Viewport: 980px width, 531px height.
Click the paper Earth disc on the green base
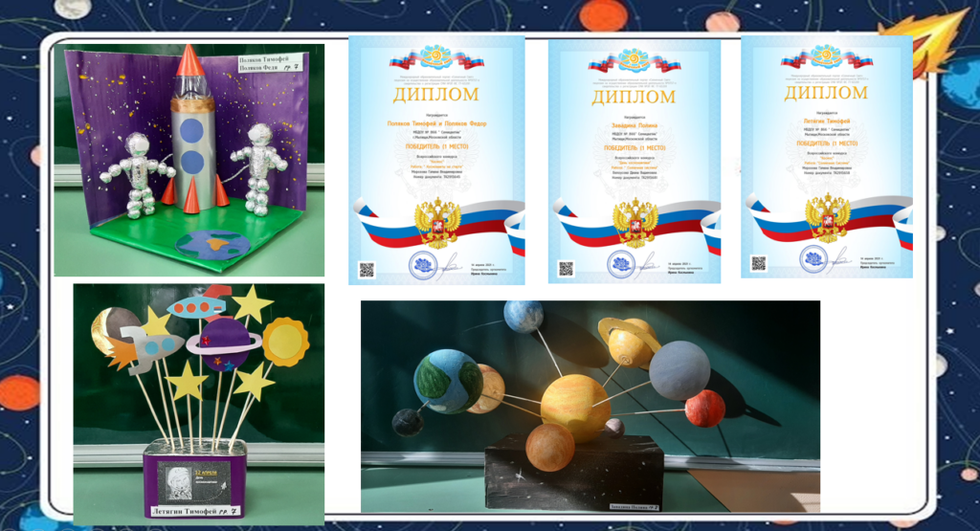(x=212, y=244)
